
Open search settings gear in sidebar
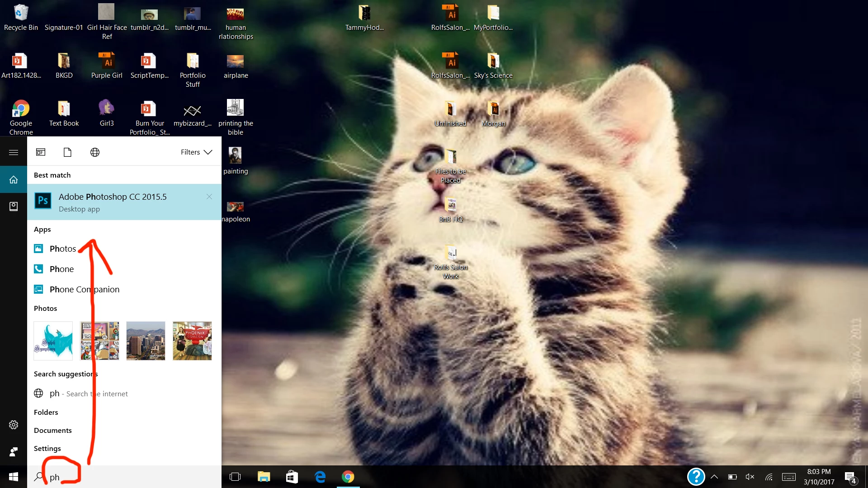tap(14, 425)
